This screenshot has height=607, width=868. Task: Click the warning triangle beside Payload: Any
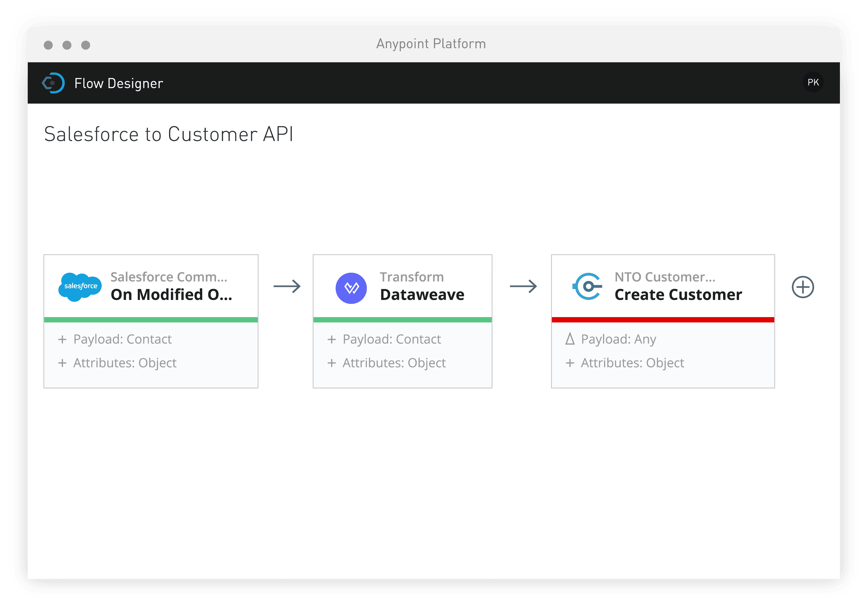point(570,339)
